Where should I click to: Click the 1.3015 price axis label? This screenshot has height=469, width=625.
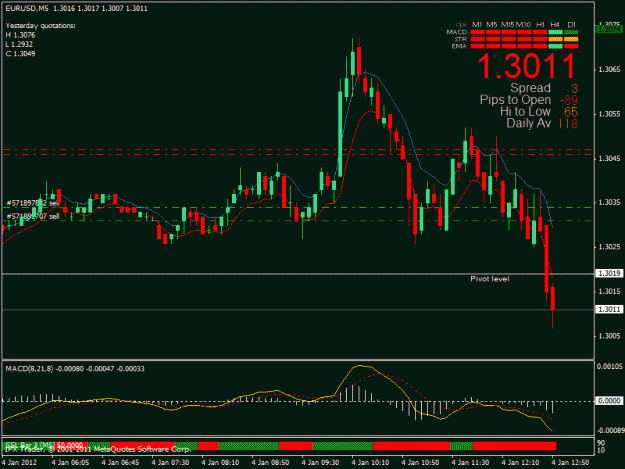[609, 291]
